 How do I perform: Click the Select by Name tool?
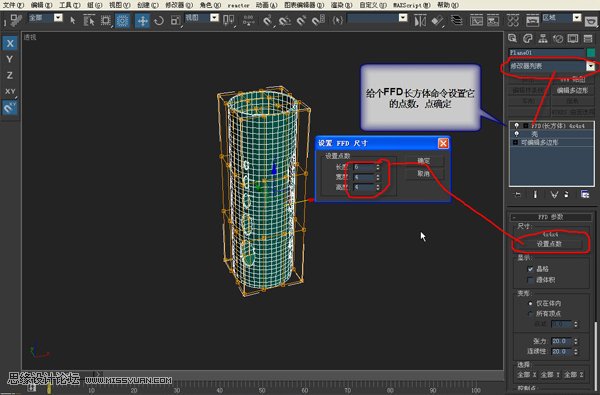[x=89, y=20]
